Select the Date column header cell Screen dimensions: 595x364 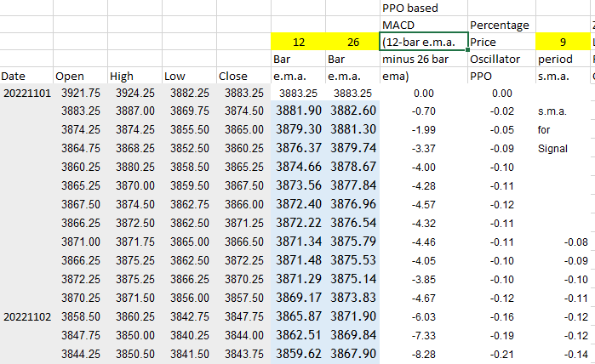(x=26, y=77)
